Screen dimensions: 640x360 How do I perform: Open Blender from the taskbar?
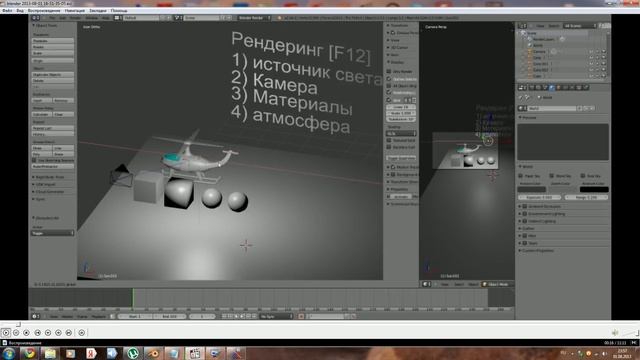pyautogui.click(x=153, y=353)
